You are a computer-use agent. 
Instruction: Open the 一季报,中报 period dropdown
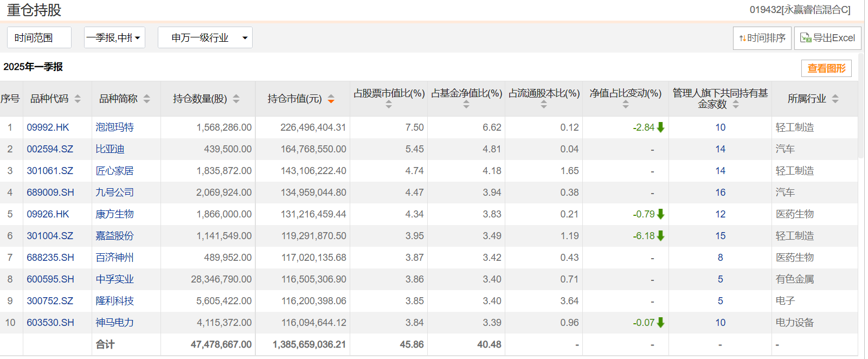114,37
